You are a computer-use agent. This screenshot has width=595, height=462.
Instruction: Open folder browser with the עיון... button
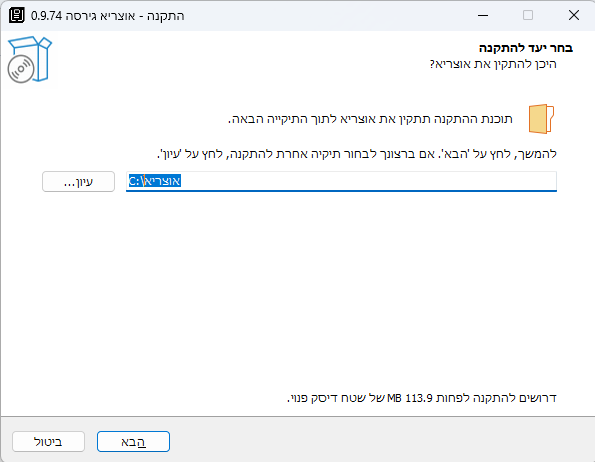(78, 182)
